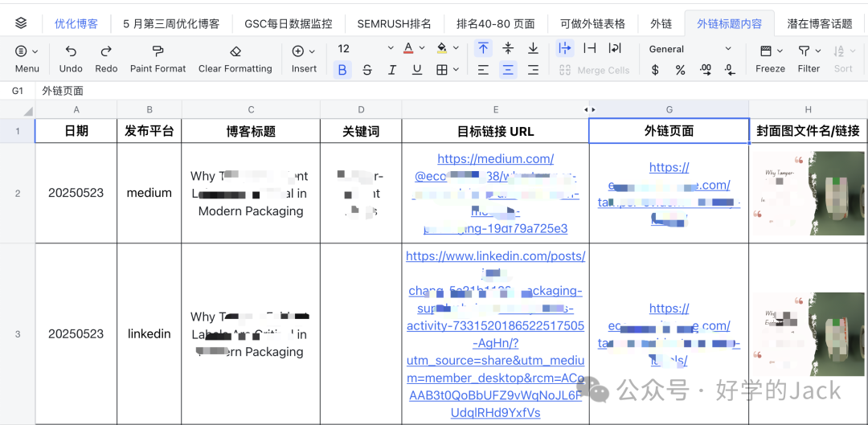Click the Merge Cells button
Image resolution: width=868 pixels, height=425 pixels.
(595, 70)
